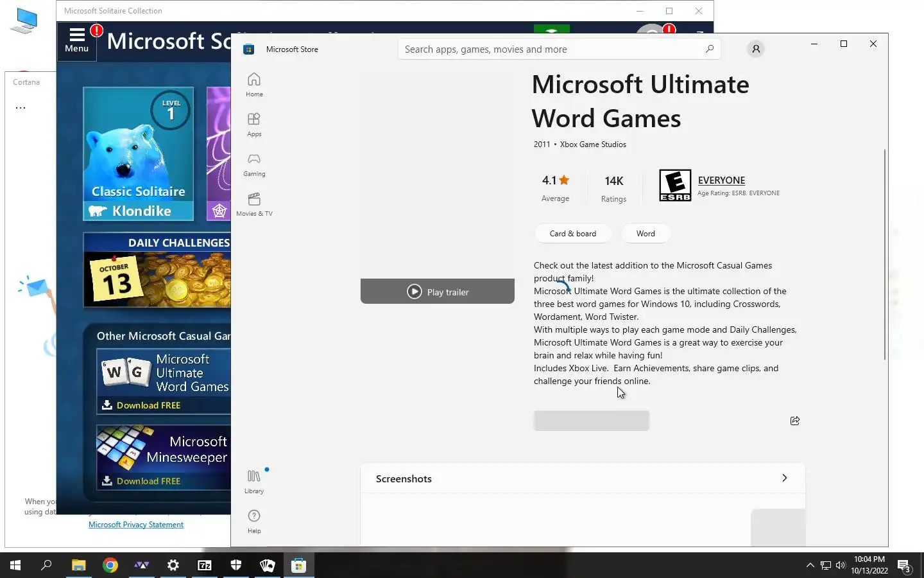Open 7-Zip icon on taskbar
This screenshot has width=924, height=578.
205,565
